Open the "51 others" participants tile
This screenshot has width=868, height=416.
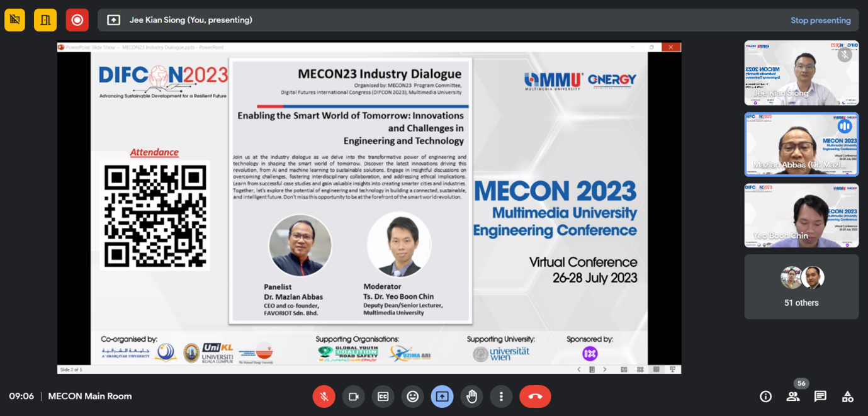tap(801, 287)
